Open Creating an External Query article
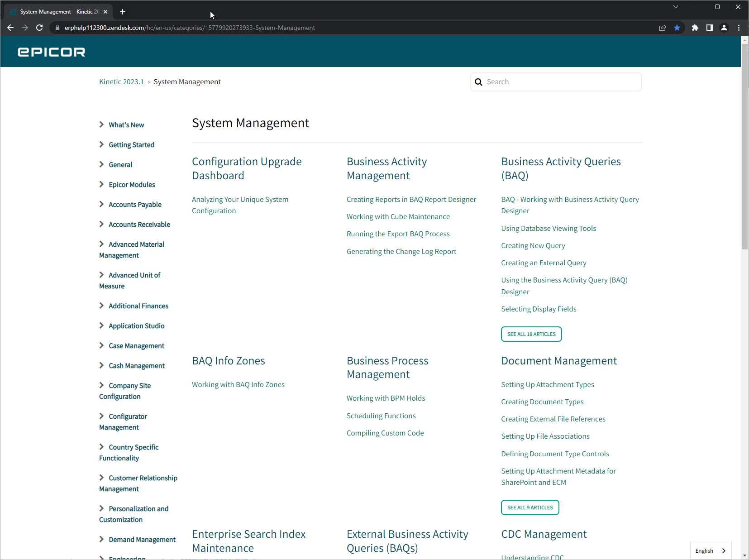 pyautogui.click(x=544, y=263)
